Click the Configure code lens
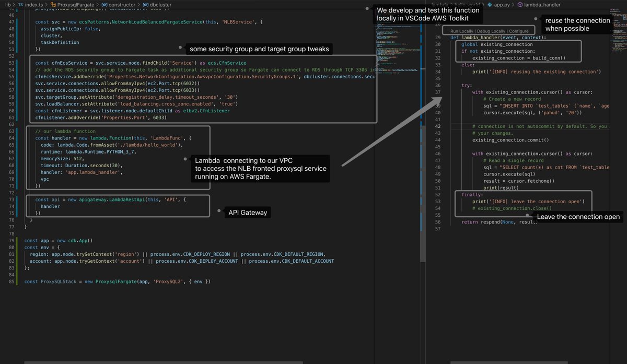The height and width of the screenshot is (364, 627). (519, 31)
